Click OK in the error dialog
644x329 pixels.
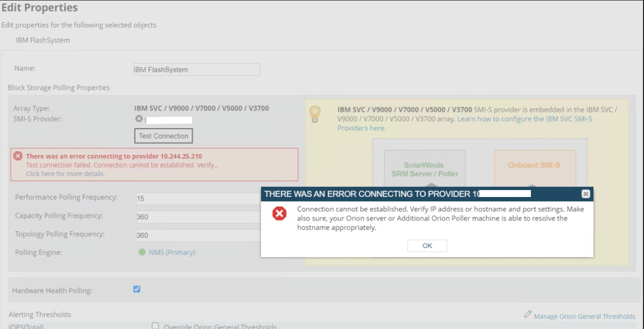click(427, 246)
